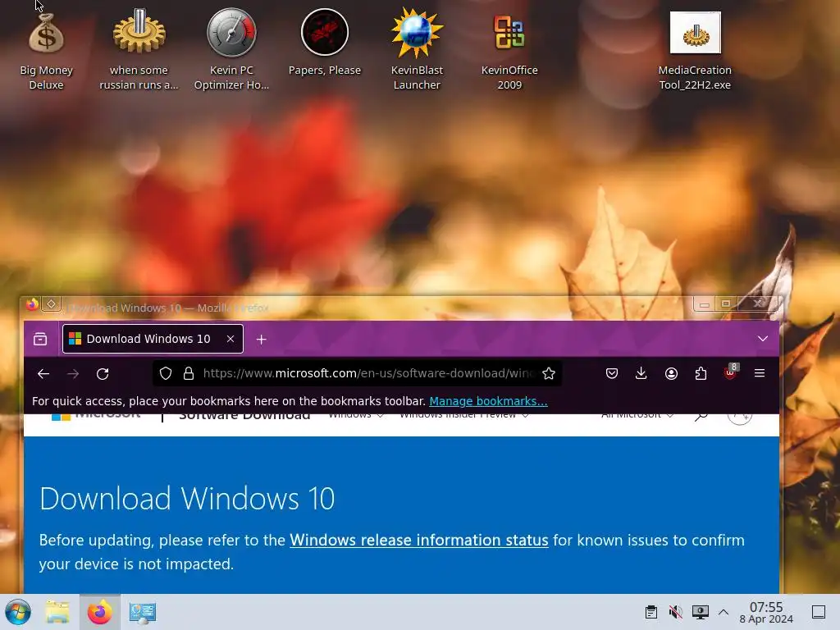The height and width of the screenshot is (630, 840).
Task: Open clock showing 07:55
Action: pyautogui.click(x=766, y=612)
